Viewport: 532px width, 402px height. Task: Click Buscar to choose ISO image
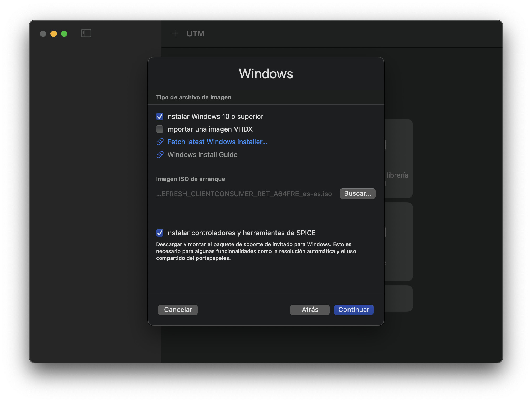coord(357,194)
